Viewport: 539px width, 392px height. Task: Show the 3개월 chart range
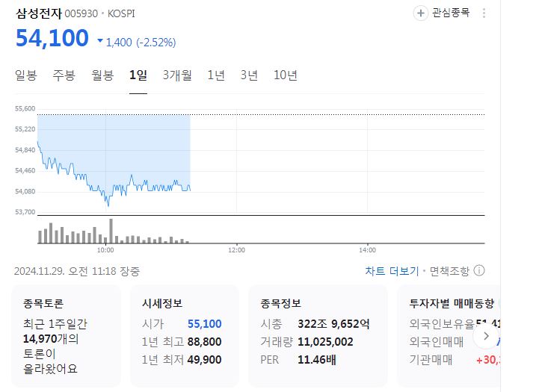pyautogui.click(x=177, y=75)
